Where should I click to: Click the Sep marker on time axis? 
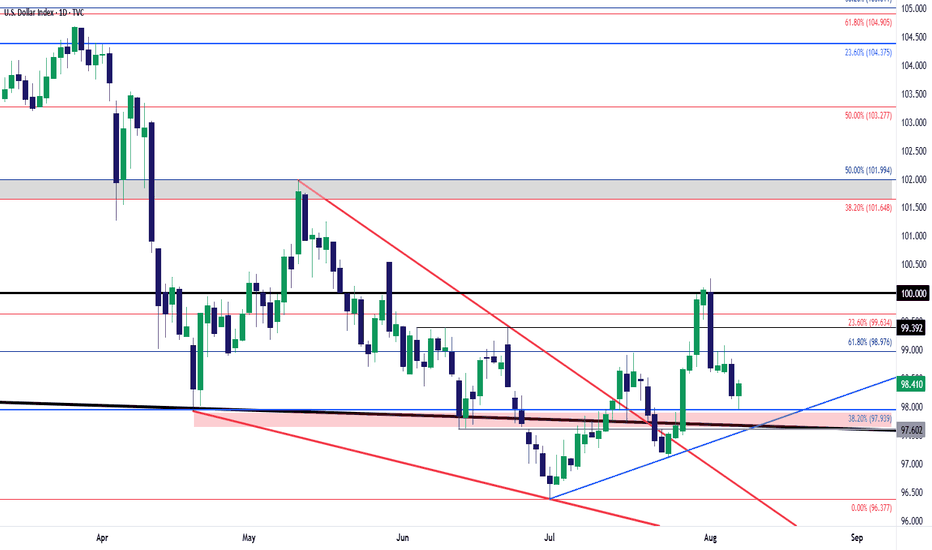[x=857, y=538]
